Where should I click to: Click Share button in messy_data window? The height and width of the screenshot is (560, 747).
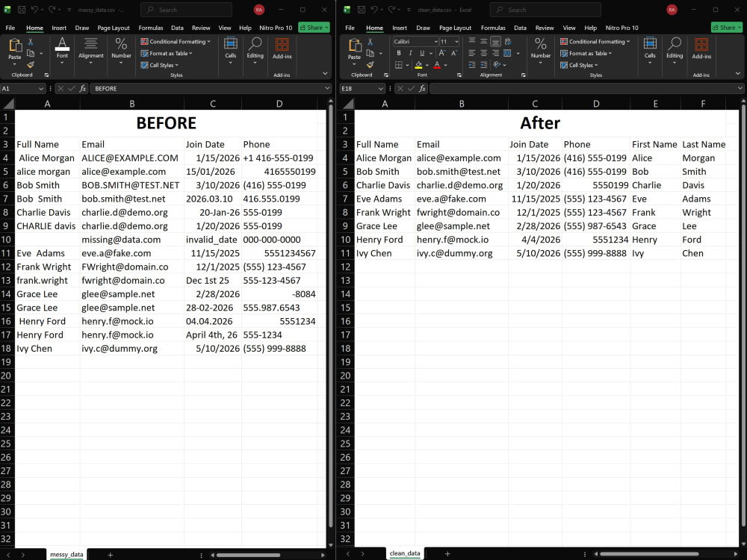(314, 28)
